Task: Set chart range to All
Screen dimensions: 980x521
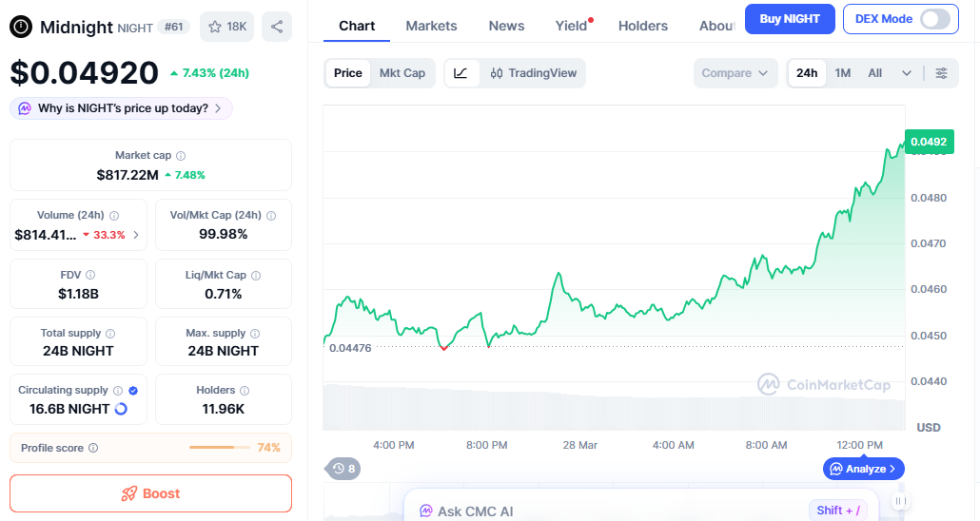Action: pyautogui.click(x=875, y=73)
